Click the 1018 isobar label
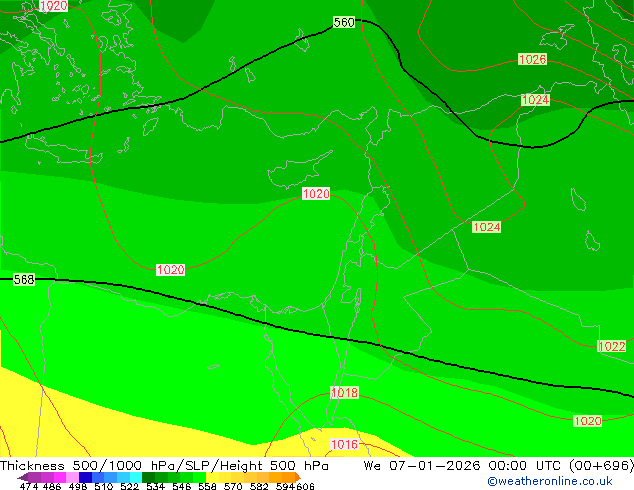This screenshot has width=634, height=490. click(344, 393)
